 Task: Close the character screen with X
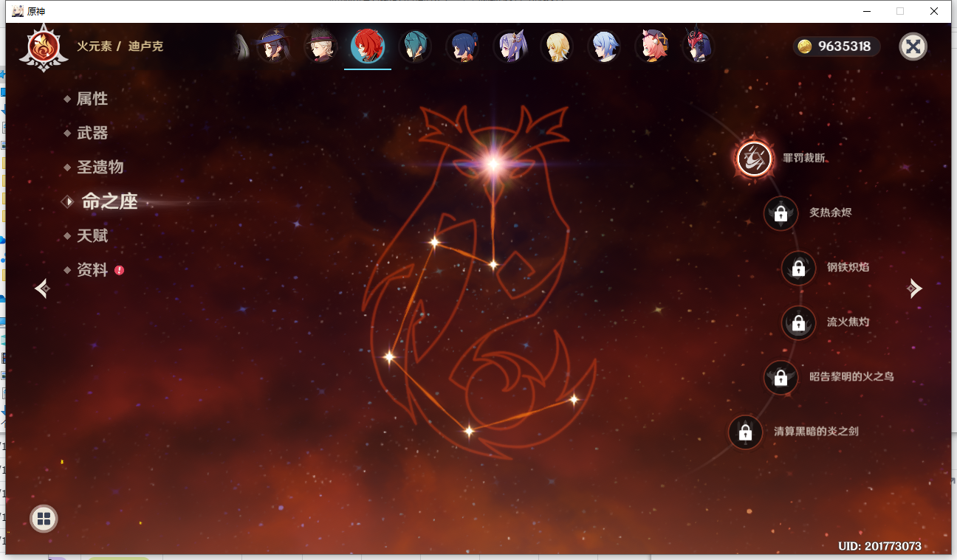tap(913, 46)
